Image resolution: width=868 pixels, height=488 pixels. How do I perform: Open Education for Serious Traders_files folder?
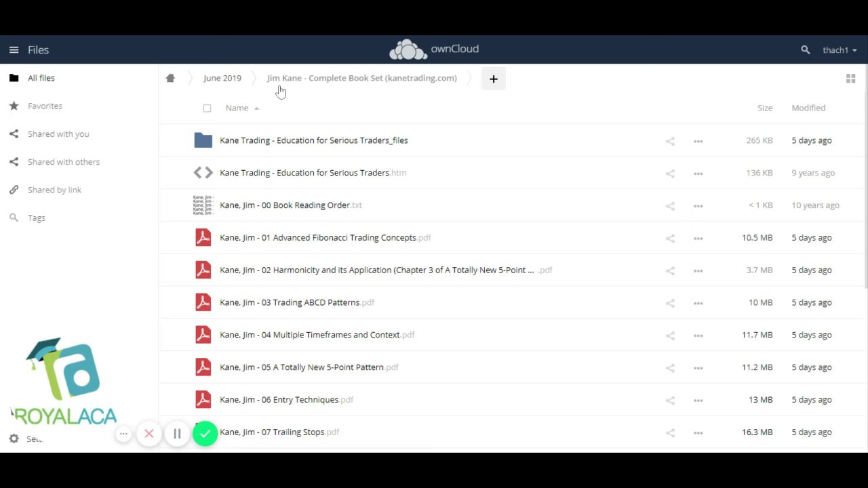[314, 140]
